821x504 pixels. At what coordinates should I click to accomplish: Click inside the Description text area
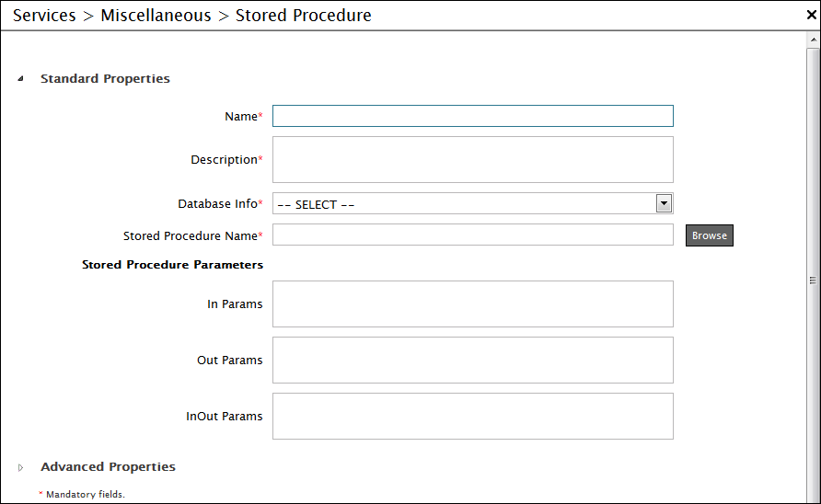[x=473, y=160]
